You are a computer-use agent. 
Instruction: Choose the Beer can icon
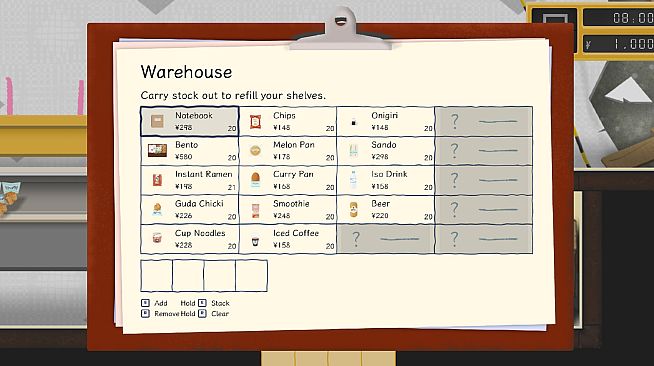353,209
